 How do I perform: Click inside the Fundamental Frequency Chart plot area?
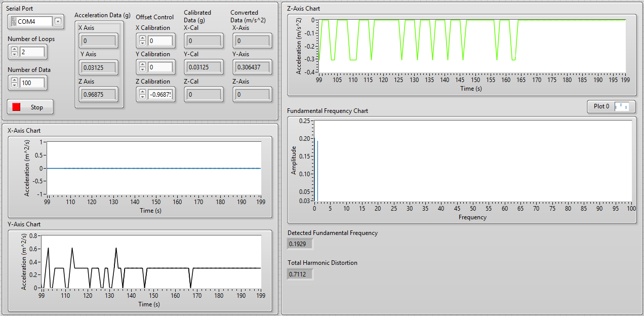click(x=472, y=161)
